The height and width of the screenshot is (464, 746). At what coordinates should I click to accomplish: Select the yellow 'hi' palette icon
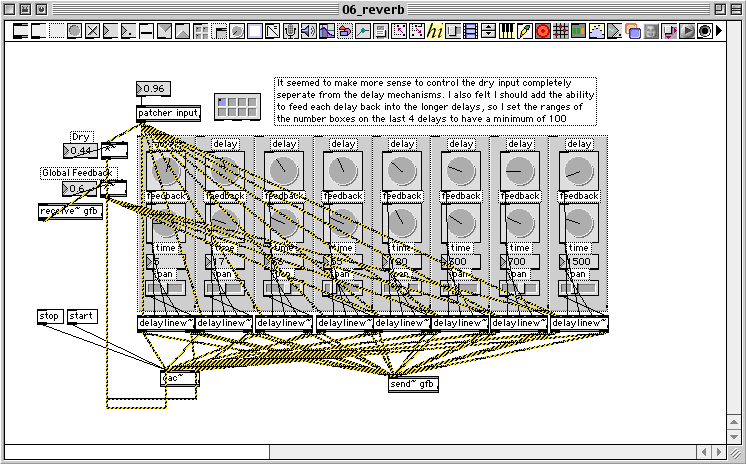point(434,31)
